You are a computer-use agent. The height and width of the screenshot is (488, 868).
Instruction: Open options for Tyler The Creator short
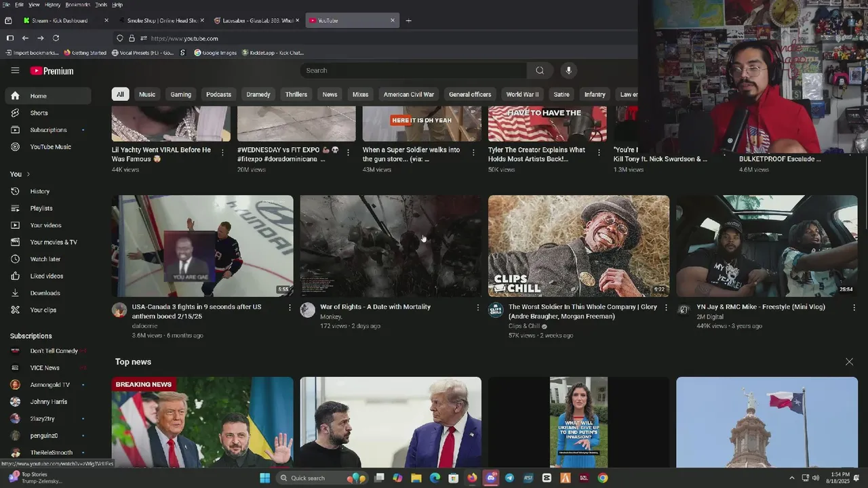pos(599,152)
